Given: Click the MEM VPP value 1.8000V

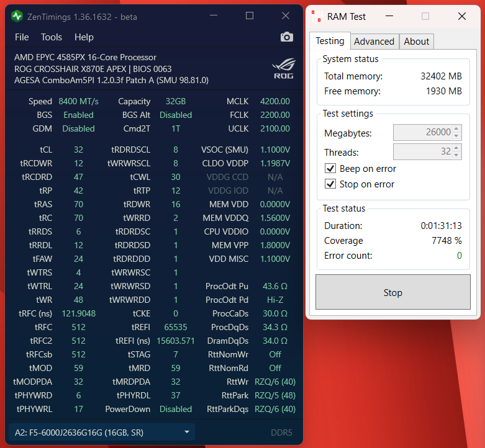Looking at the screenshot, I should click(x=275, y=245).
